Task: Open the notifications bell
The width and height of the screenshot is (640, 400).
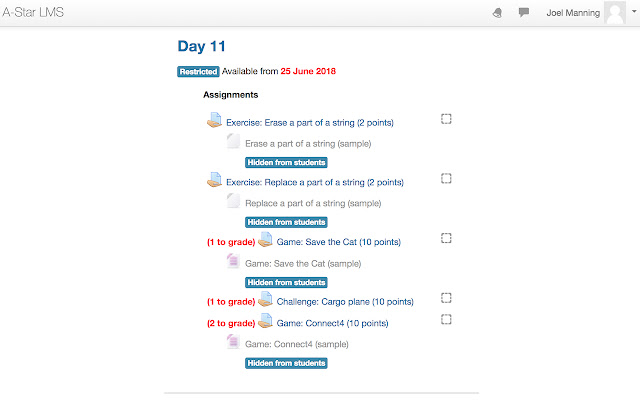Action: click(498, 13)
